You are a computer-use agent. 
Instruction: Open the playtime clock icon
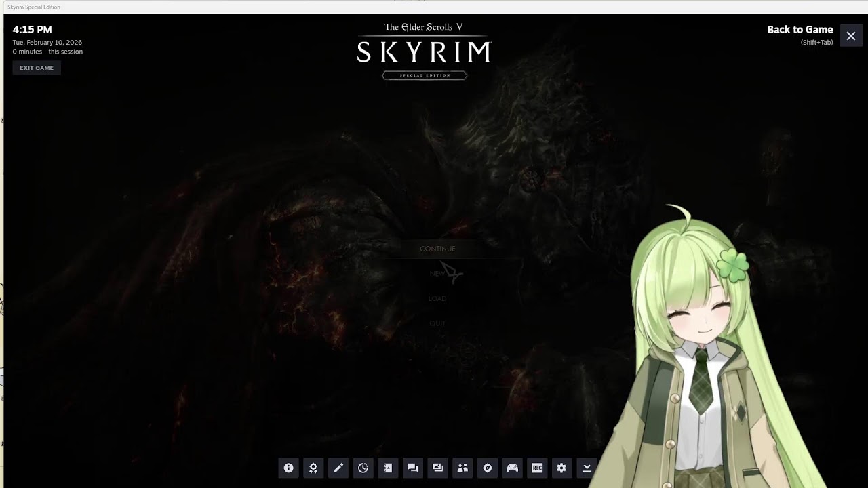pyautogui.click(x=363, y=468)
